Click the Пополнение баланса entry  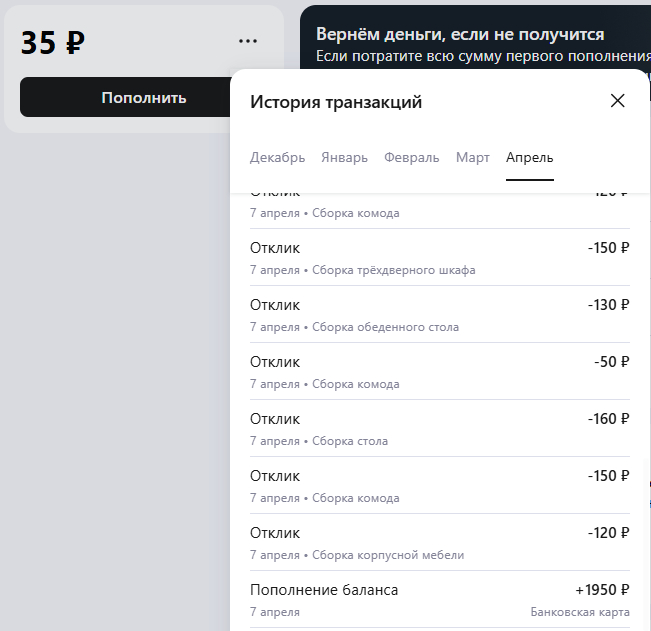324,590
